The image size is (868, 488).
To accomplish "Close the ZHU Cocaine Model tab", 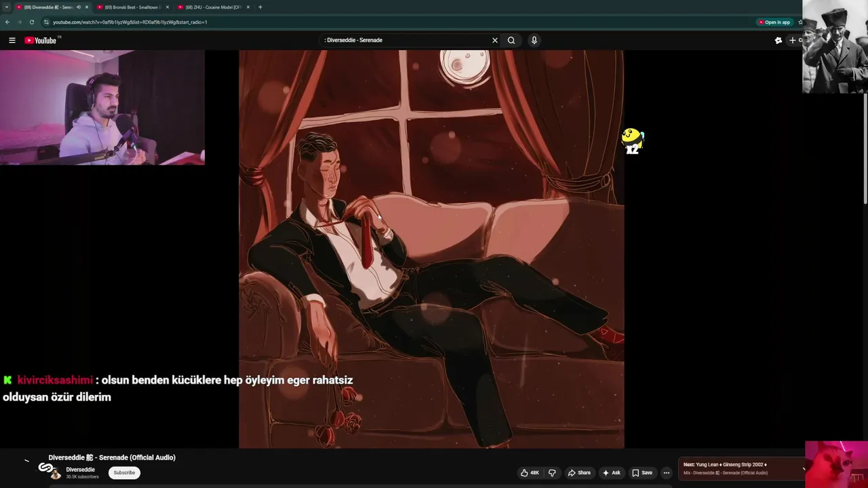I will coord(248,7).
